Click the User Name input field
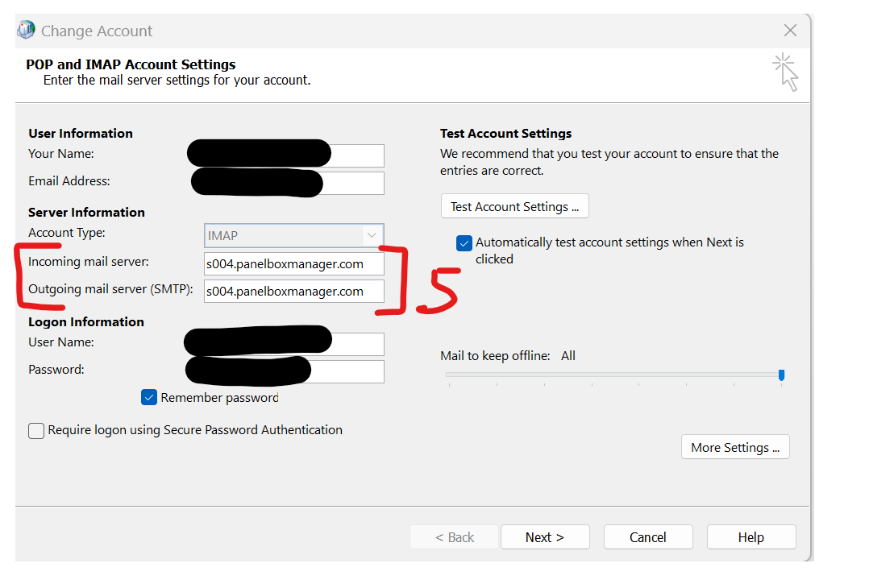Viewport: 869px width, 588px height. click(293, 344)
